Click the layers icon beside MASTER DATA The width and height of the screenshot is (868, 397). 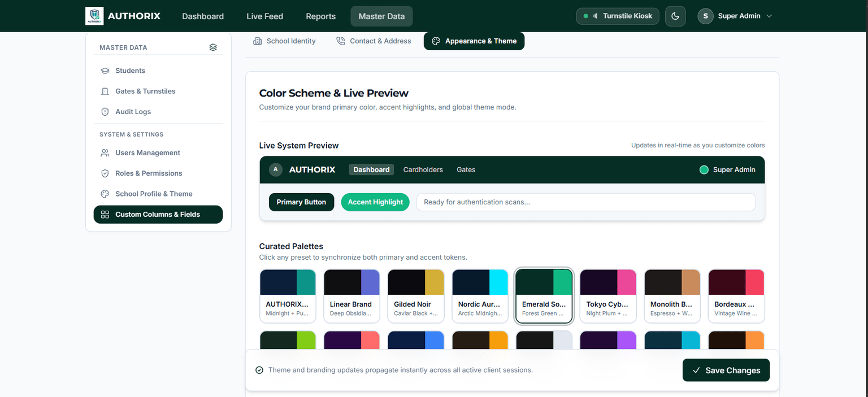(213, 47)
